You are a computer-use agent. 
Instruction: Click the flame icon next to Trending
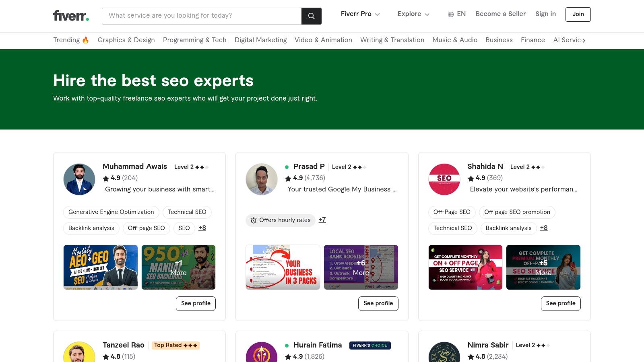click(85, 40)
